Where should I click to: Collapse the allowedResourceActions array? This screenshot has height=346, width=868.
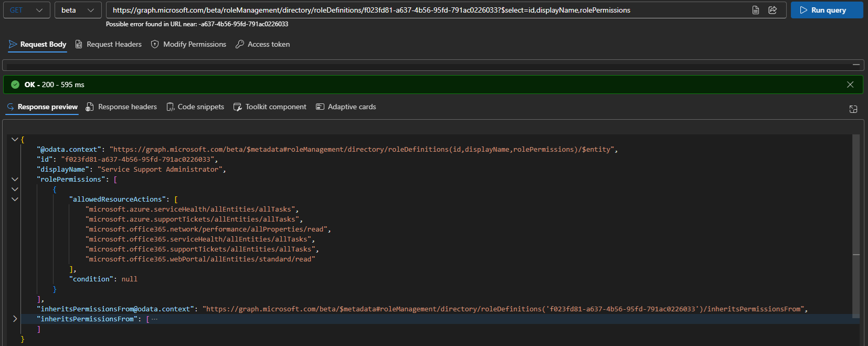point(15,200)
